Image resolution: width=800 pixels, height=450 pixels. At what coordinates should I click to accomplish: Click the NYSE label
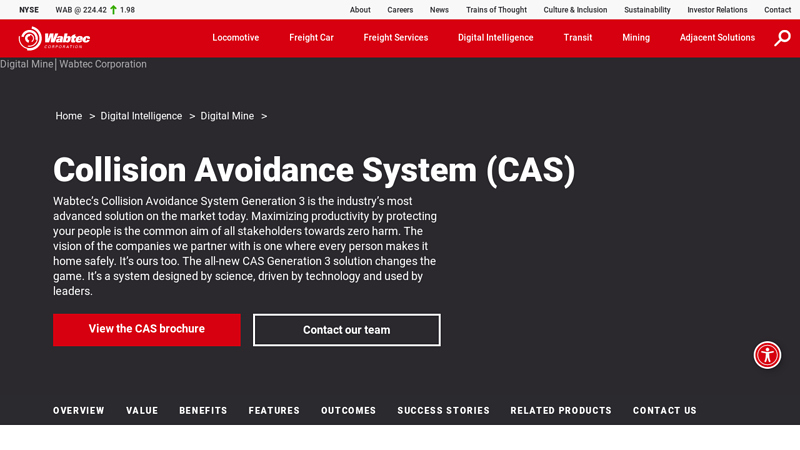tap(29, 10)
